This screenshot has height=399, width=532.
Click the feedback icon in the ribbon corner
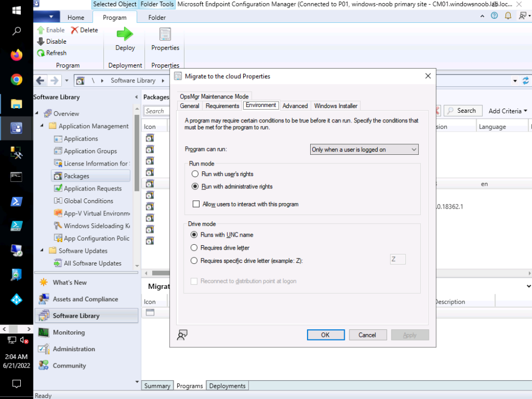tap(523, 15)
